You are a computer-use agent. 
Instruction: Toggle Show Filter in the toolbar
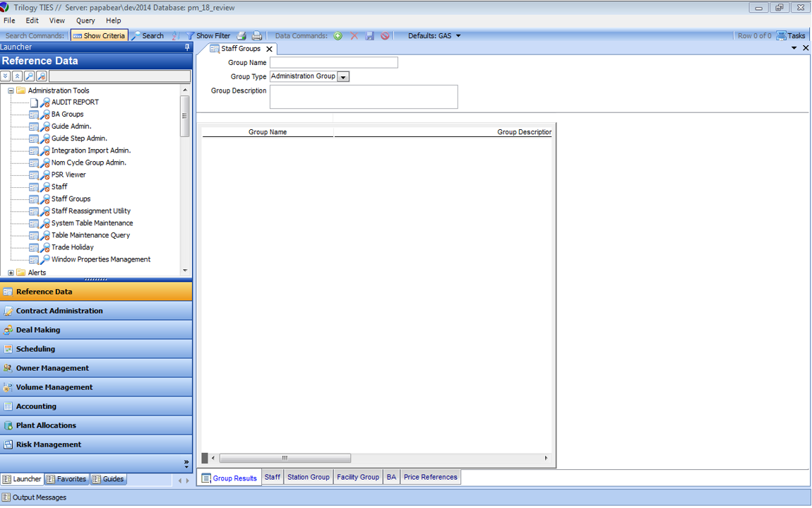[208, 36]
